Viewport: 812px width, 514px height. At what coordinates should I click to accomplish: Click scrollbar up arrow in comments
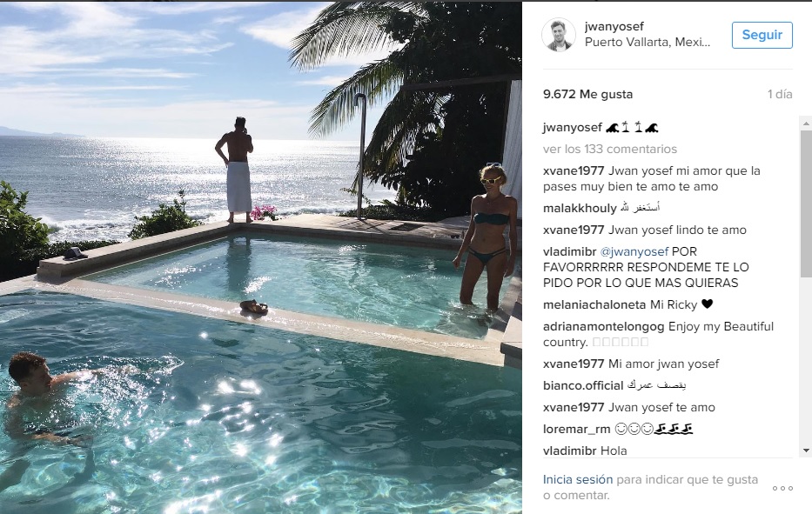pos(806,123)
